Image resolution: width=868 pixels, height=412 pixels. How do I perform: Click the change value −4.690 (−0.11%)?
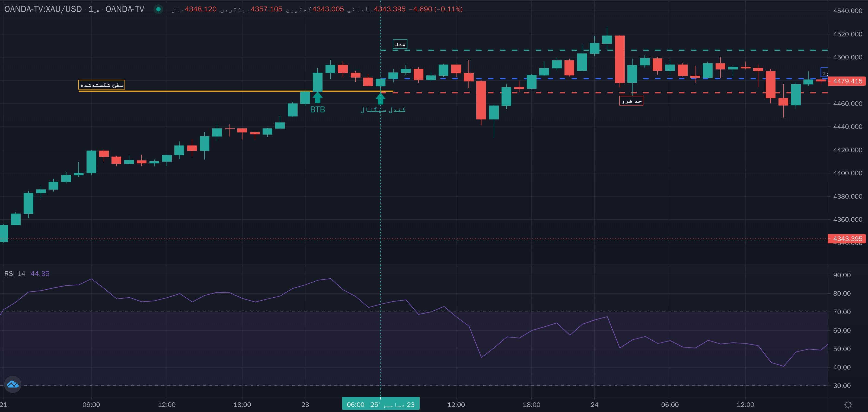(436, 9)
